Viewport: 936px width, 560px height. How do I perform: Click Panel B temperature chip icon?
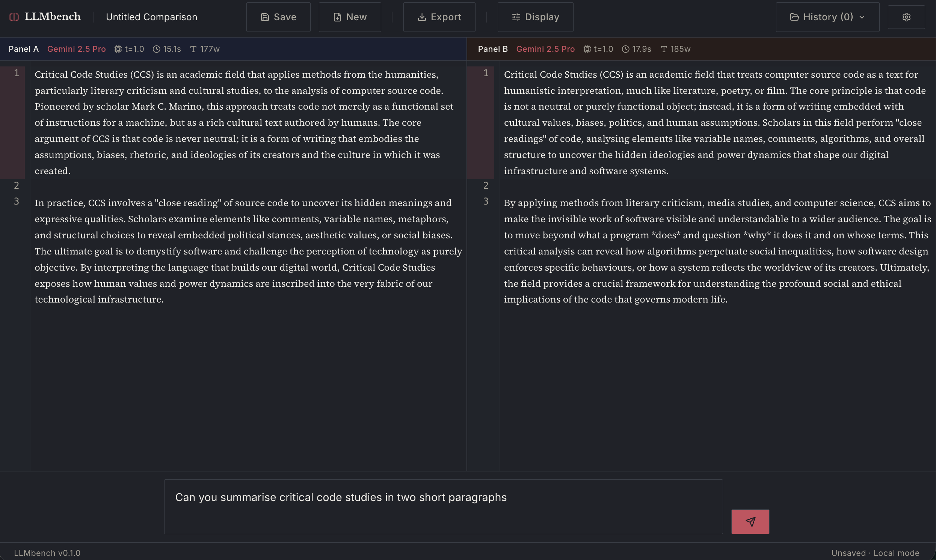pyautogui.click(x=587, y=49)
